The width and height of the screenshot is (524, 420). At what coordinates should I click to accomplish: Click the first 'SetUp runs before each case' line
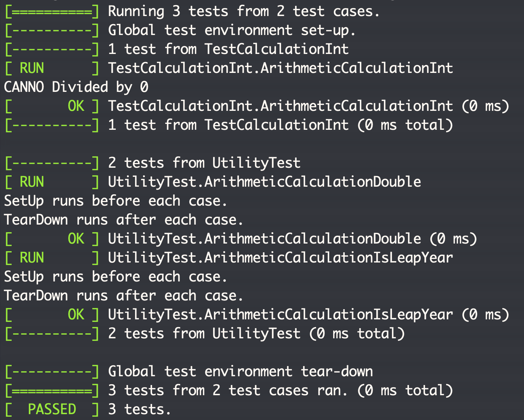pyautogui.click(x=115, y=201)
